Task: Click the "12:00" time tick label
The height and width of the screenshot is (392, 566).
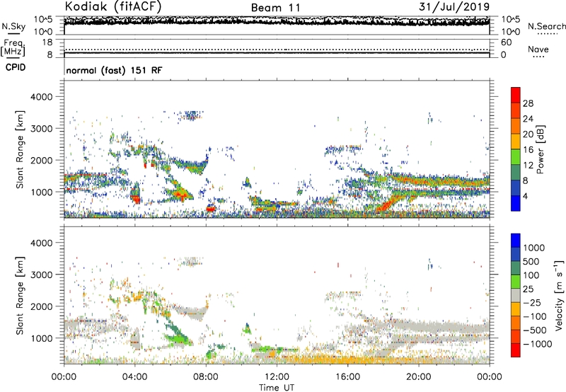Action: click(277, 377)
